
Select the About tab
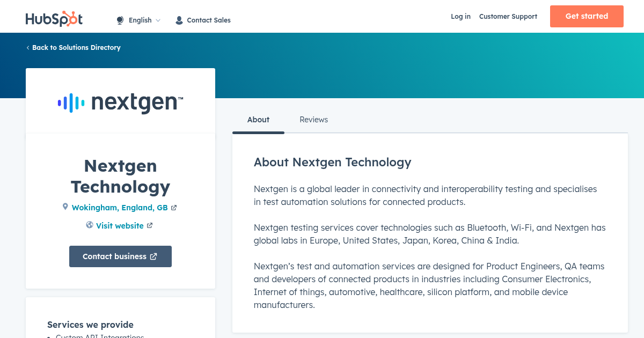258,120
